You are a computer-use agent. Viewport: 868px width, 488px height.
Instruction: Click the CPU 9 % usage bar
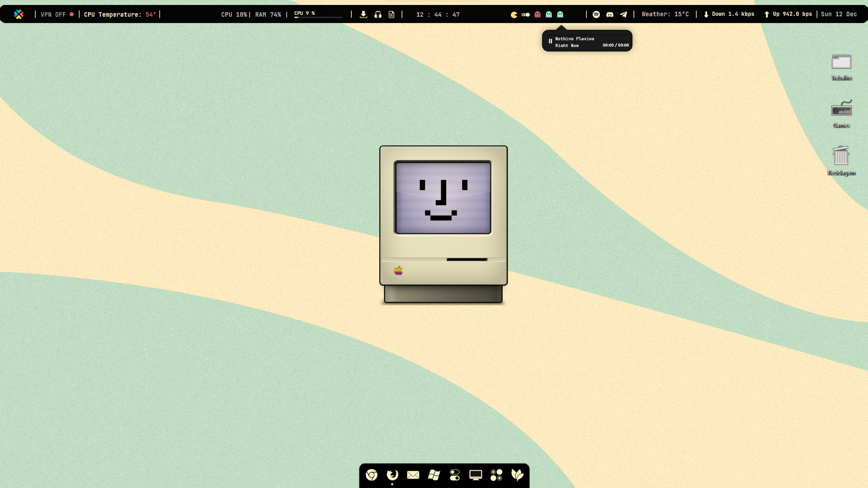[x=318, y=14]
